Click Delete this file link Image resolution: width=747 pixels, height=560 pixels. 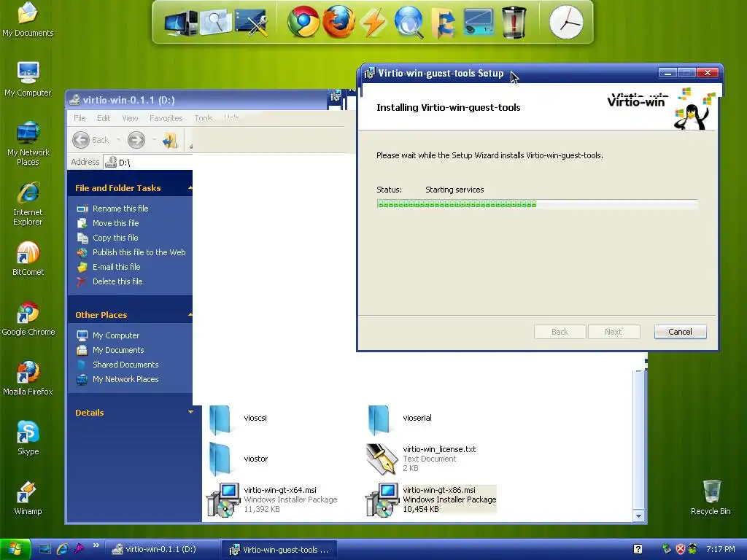click(117, 281)
